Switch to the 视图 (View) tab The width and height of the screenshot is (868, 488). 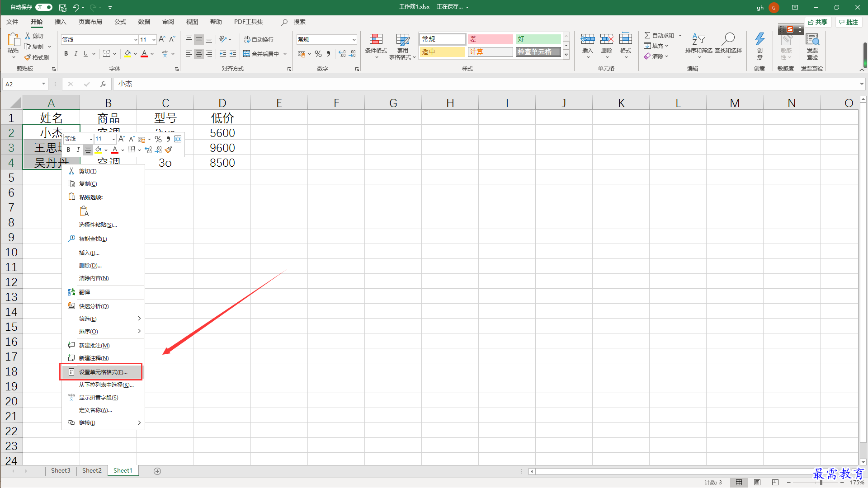pos(192,22)
